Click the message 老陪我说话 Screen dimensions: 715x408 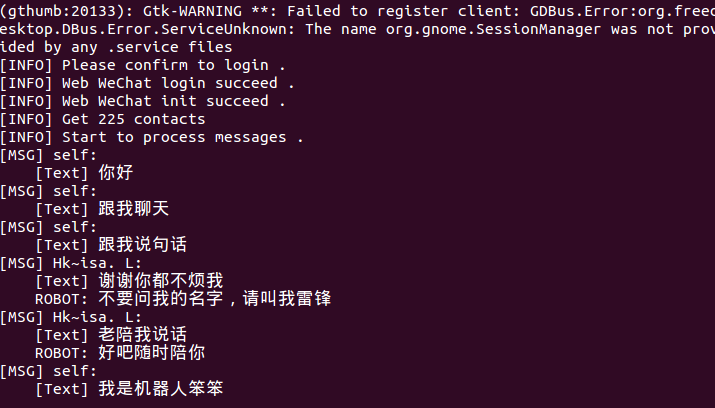143,335
